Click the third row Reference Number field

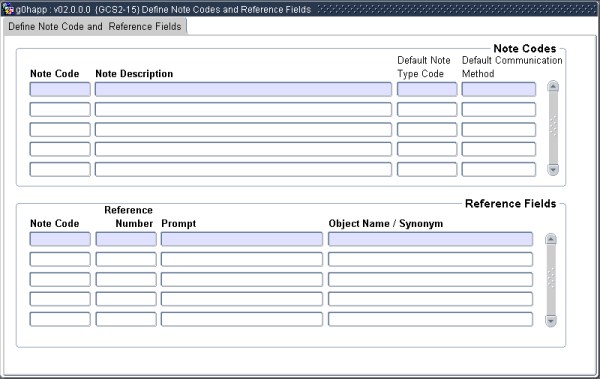coord(126,279)
